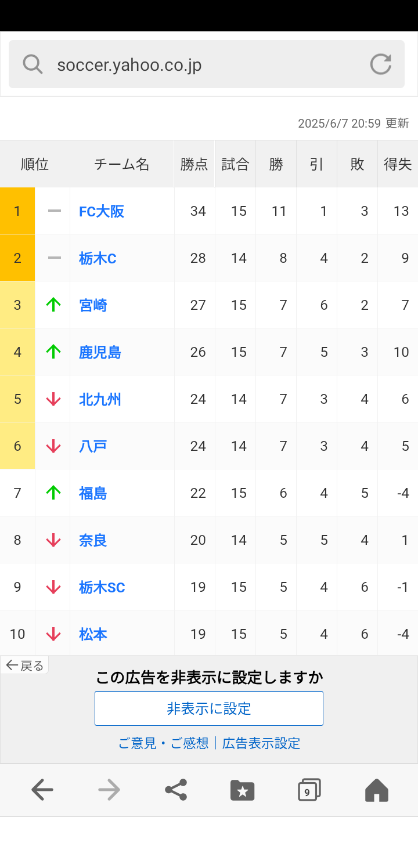Screen dimensions: 418x868
Task: Open the 北九州 team link
Action: [x=100, y=399]
